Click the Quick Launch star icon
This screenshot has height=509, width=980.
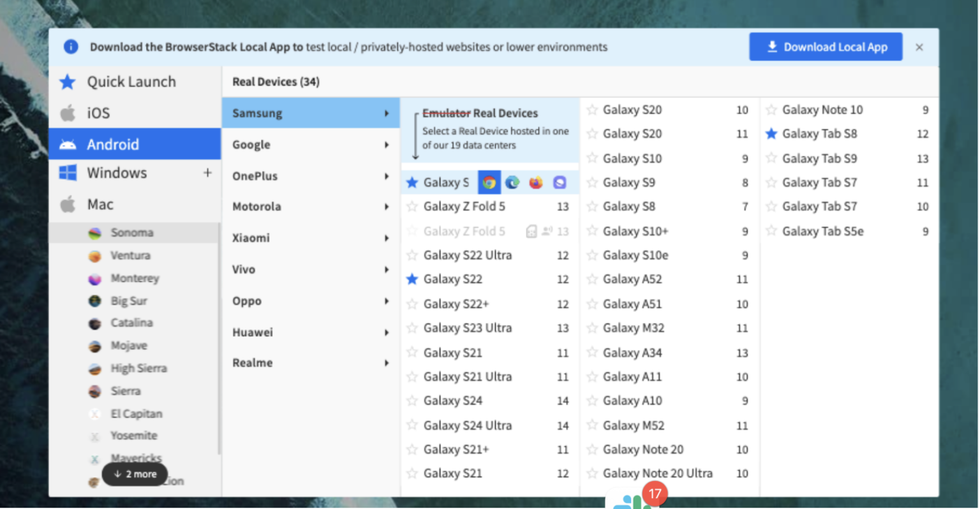click(x=68, y=82)
